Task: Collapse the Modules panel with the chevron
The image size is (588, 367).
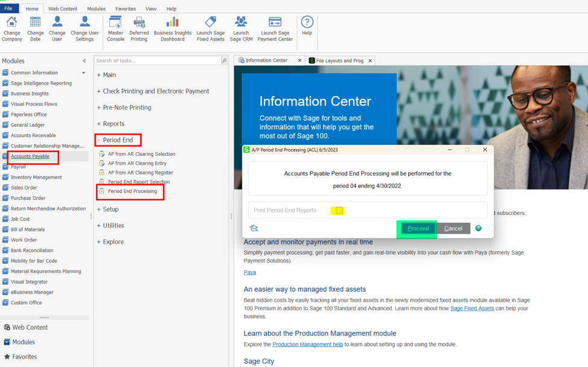Action: click(85, 61)
